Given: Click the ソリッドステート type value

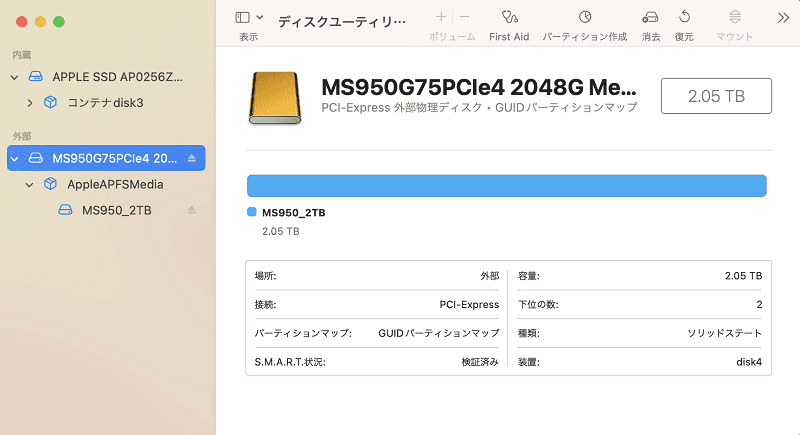Looking at the screenshot, I should (724, 333).
